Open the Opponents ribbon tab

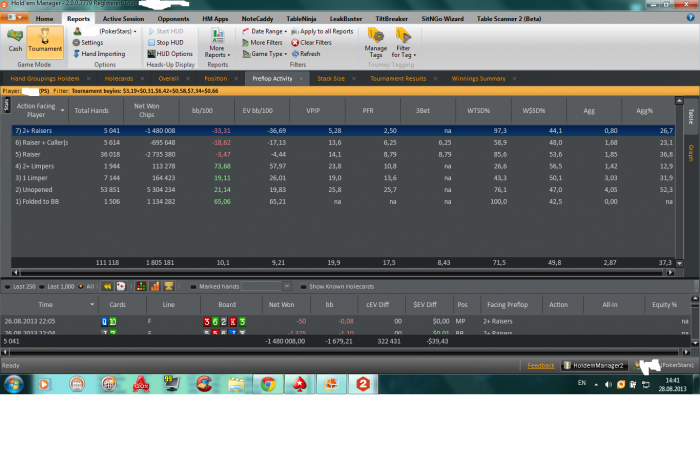173,19
